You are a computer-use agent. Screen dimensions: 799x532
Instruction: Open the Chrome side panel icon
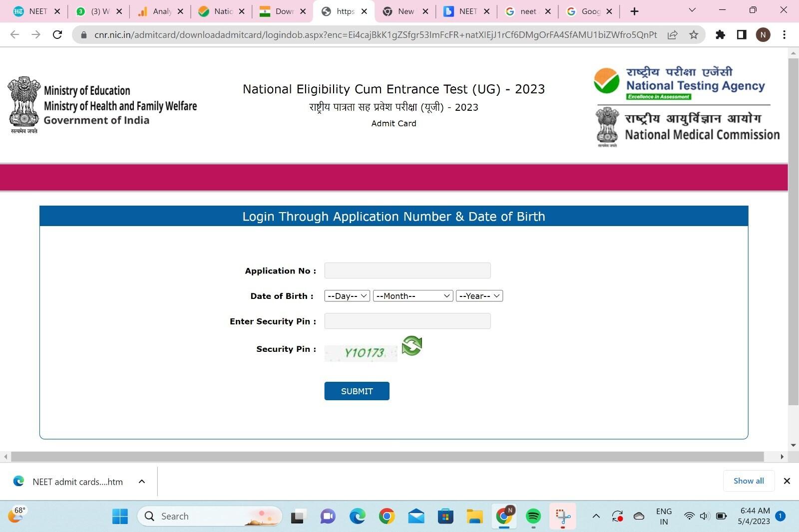742,34
